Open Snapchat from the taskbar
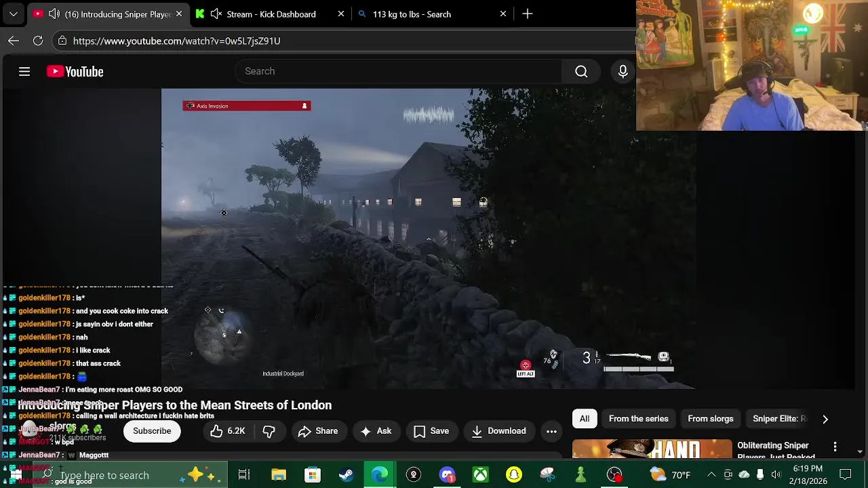This screenshot has width=868, height=488. click(x=514, y=475)
